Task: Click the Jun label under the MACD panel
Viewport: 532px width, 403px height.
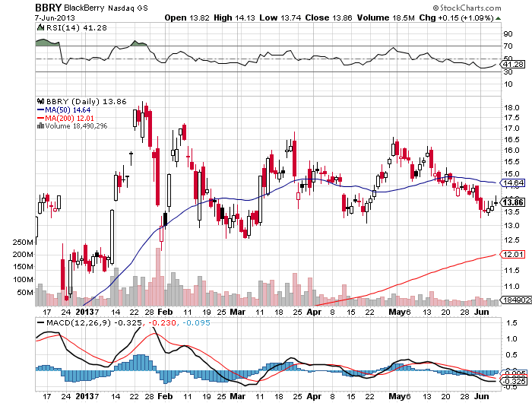Action: [481, 397]
